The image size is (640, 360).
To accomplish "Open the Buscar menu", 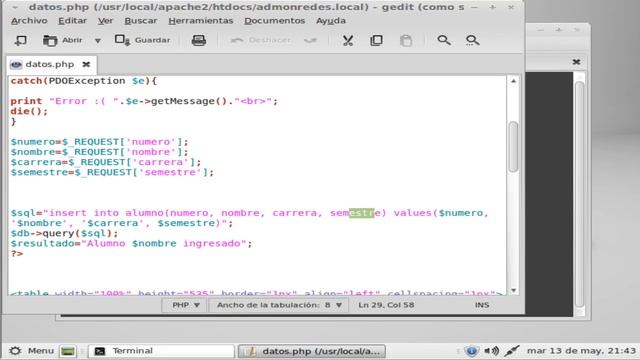I will (x=140, y=20).
